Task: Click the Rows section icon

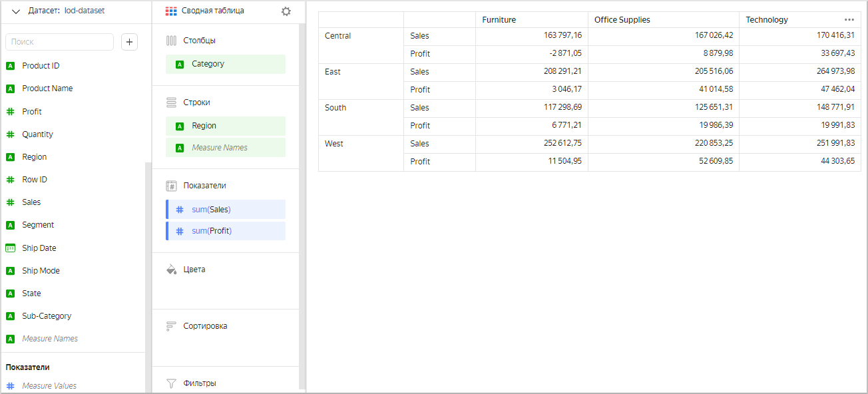Action: tap(171, 102)
